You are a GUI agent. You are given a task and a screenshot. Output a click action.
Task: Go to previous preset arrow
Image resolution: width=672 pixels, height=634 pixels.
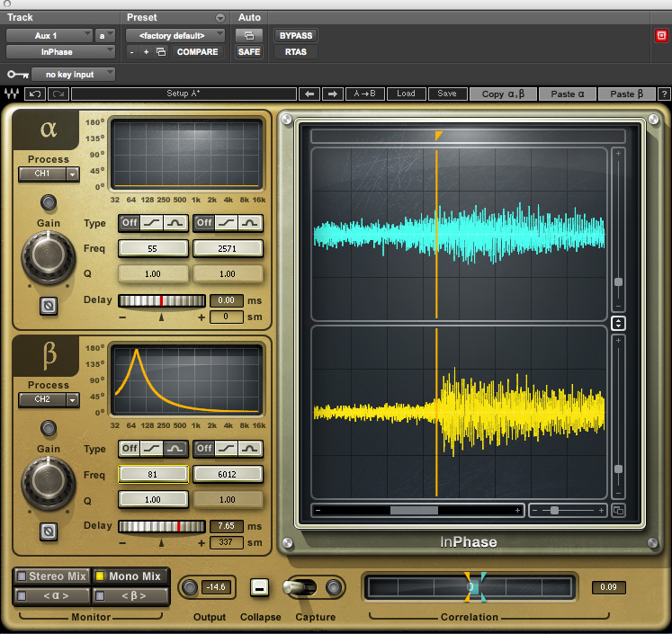coord(309,94)
